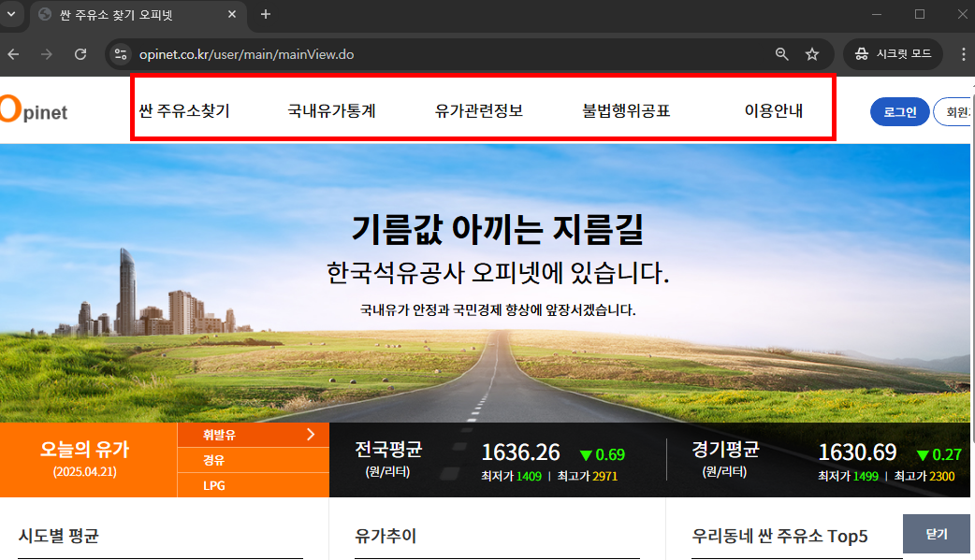975x560 pixels.
Task: Open the 유가관련정보 menu
Action: click(480, 108)
